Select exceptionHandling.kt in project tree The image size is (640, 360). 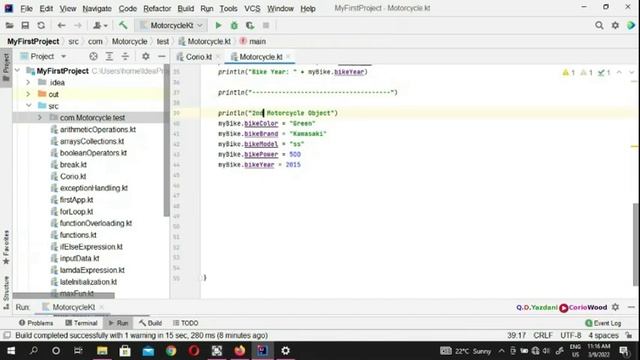[93, 188]
